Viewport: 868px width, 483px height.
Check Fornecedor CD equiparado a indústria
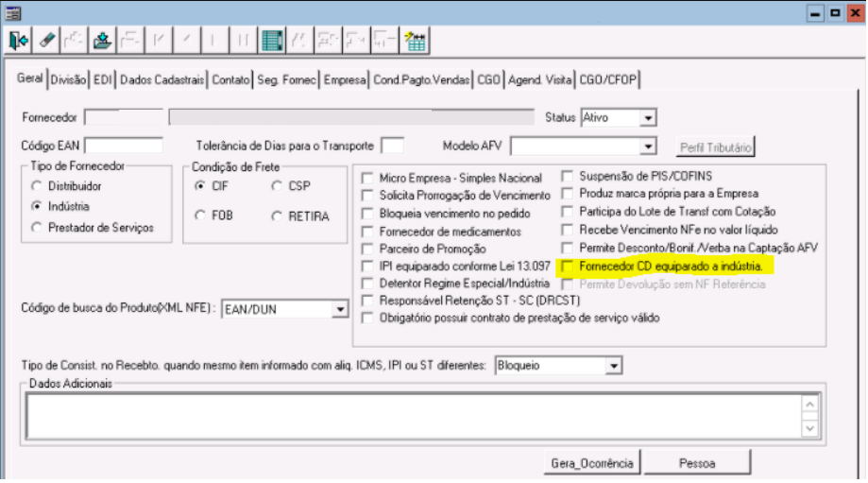pyautogui.click(x=567, y=267)
